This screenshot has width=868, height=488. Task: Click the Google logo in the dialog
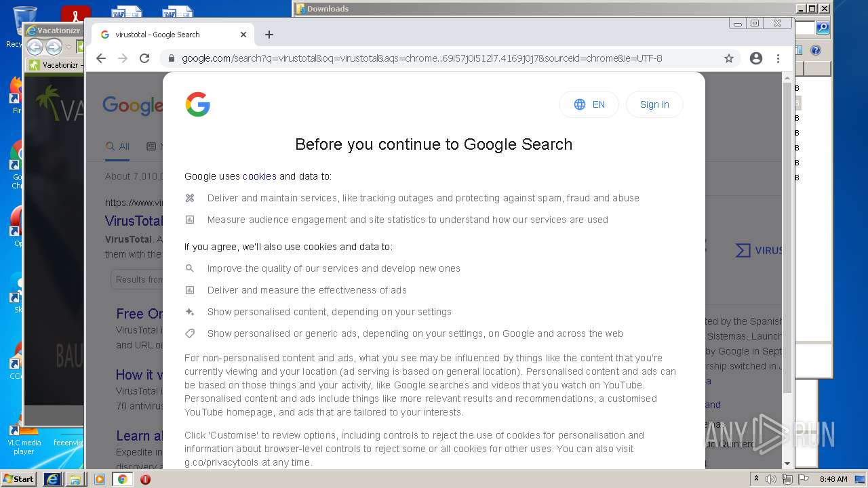click(x=197, y=104)
